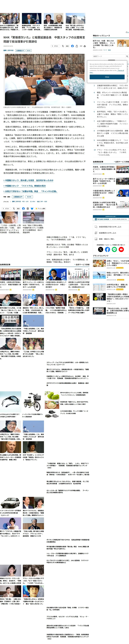Viewport: 129px width, 644px height.
Task: Select the エンタメ genre link
Action: click(33, 201)
